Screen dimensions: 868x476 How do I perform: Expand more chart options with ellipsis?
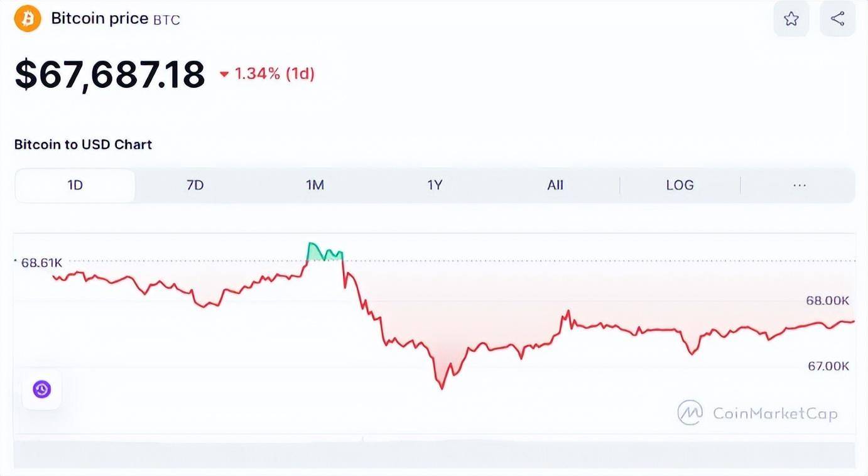799,185
